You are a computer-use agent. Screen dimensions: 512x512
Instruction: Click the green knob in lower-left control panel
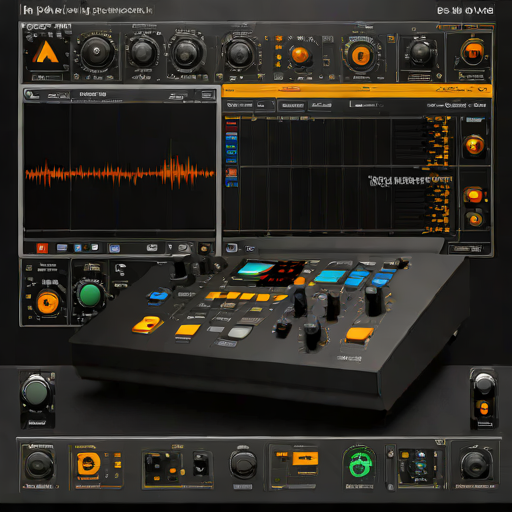click(x=89, y=295)
